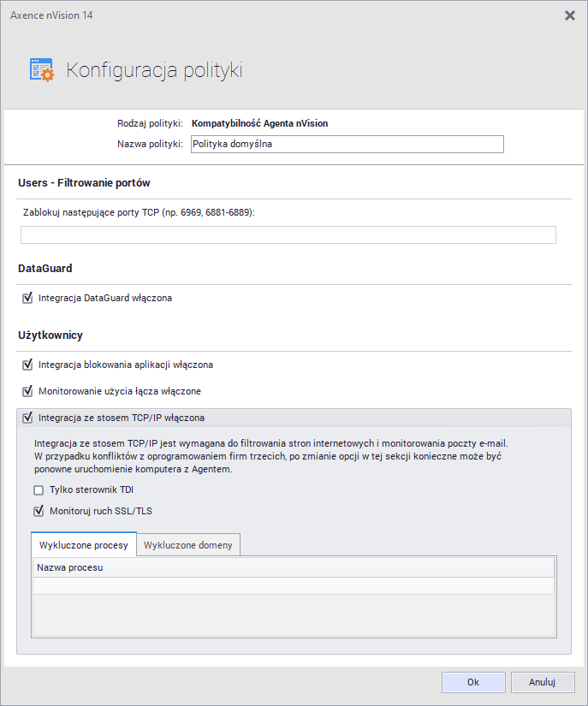
Task: Click the Użytkownicy section heading
Action: point(50,335)
